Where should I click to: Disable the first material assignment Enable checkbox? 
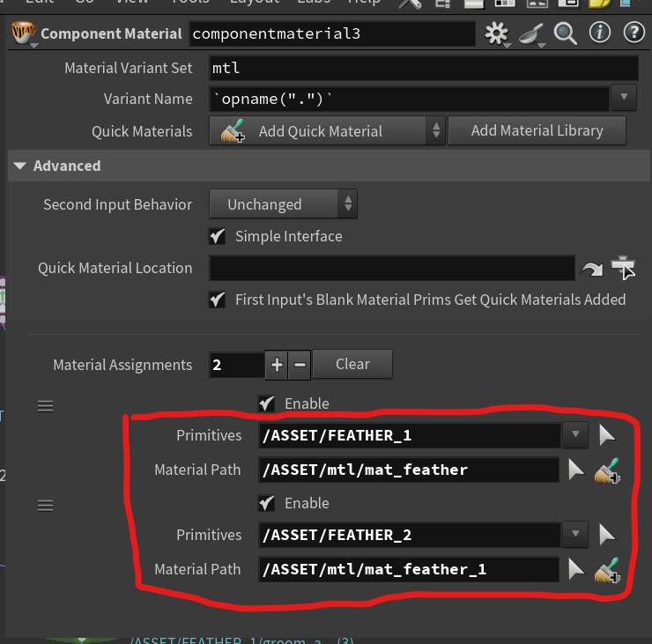[265, 403]
